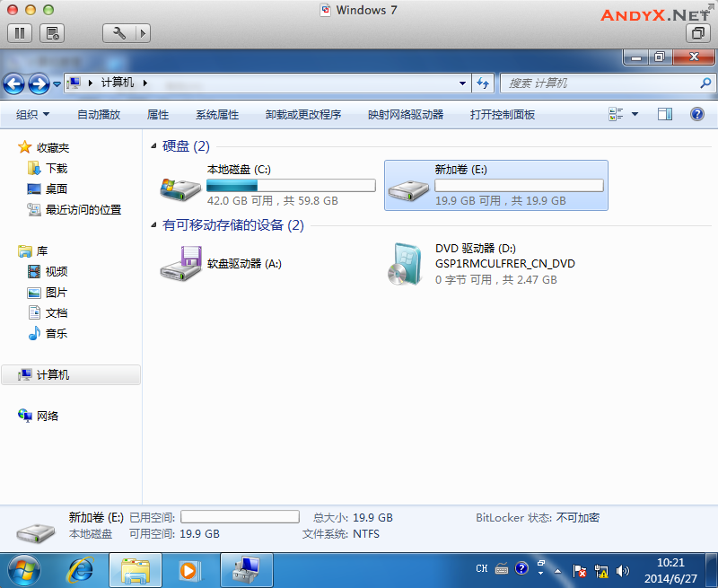Select 计算机 in navigation pane
The image size is (718, 588).
71,375
